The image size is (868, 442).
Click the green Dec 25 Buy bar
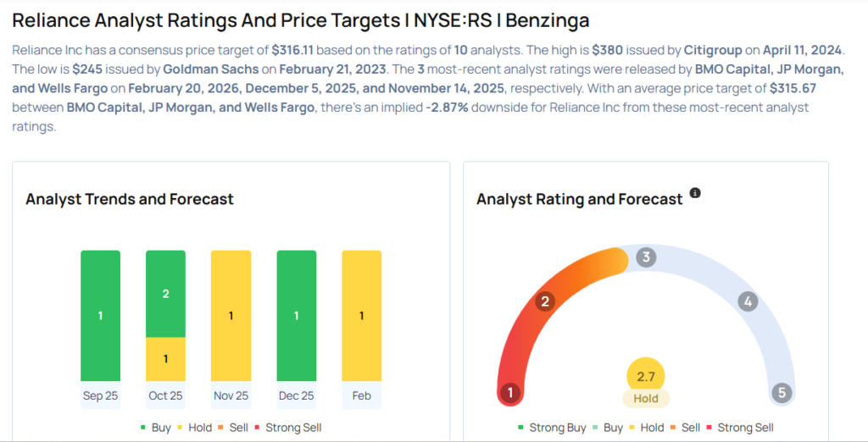(x=296, y=315)
